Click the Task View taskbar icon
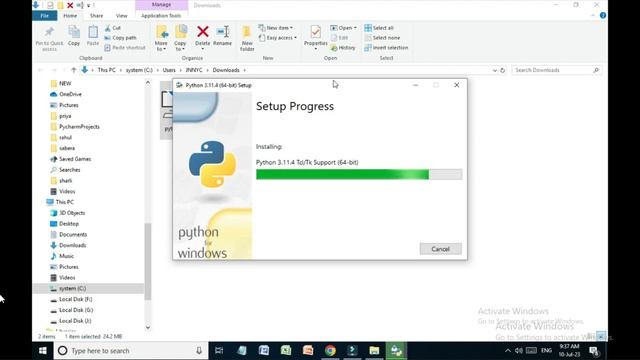The height and width of the screenshot is (360, 640). 219,351
